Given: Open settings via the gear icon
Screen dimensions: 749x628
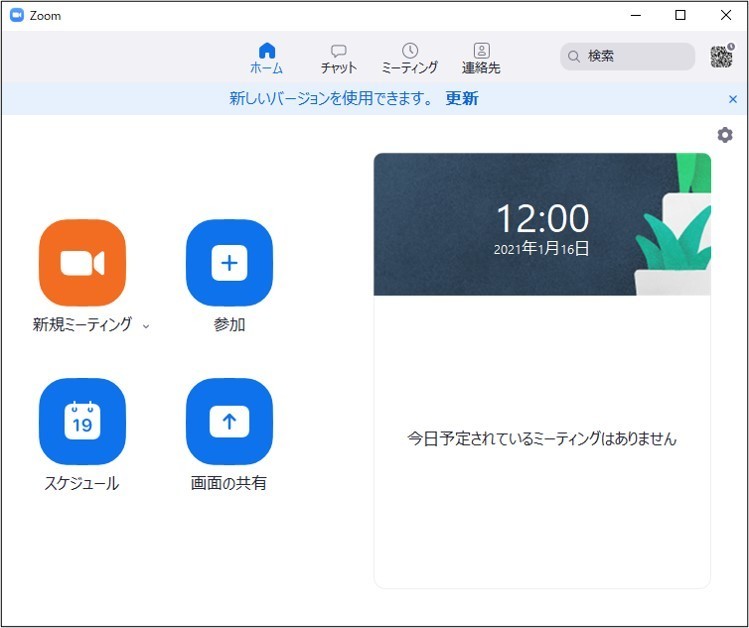Looking at the screenshot, I should coord(725,135).
